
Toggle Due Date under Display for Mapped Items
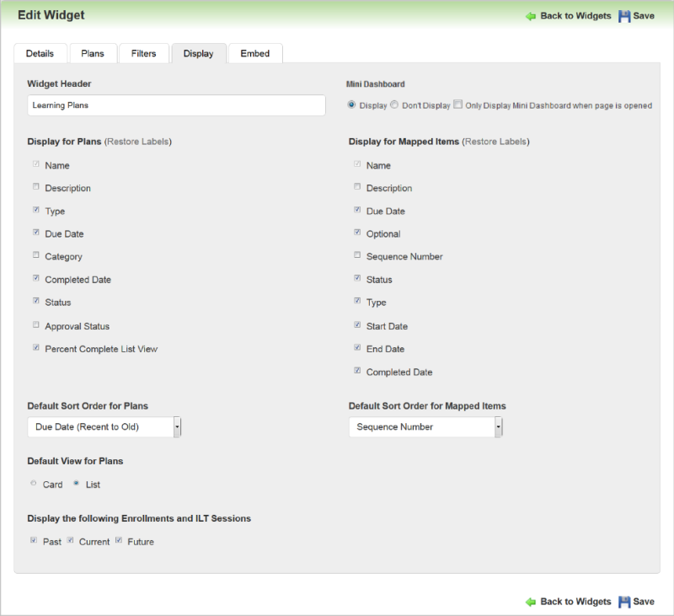[x=357, y=210]
